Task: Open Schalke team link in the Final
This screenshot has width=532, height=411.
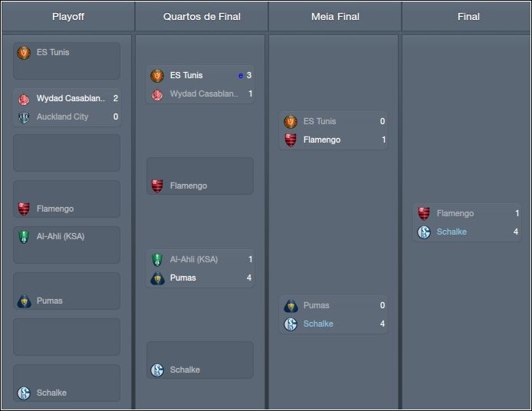Action: tap(452, 232)
